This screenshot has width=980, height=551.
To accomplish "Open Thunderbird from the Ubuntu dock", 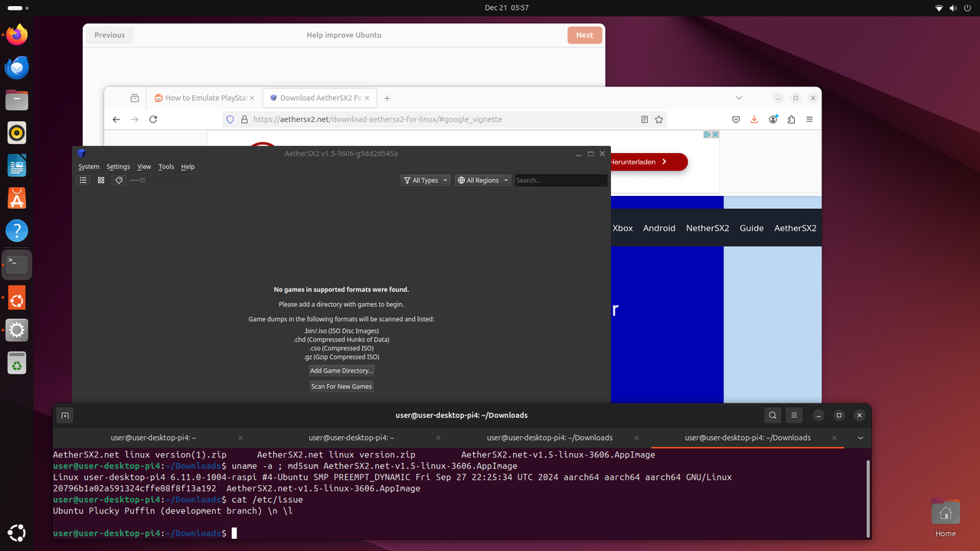I will 17,67.
